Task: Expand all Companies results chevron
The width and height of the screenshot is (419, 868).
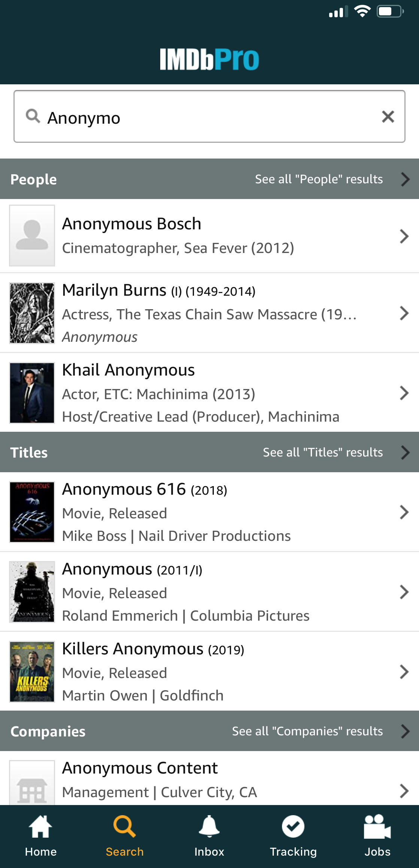Action: pyautogui.click(x=405, y=731)
